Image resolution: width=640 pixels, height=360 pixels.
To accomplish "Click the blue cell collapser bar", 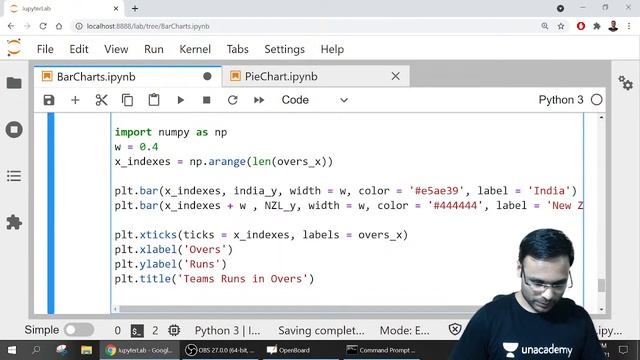I will (51, 213).
